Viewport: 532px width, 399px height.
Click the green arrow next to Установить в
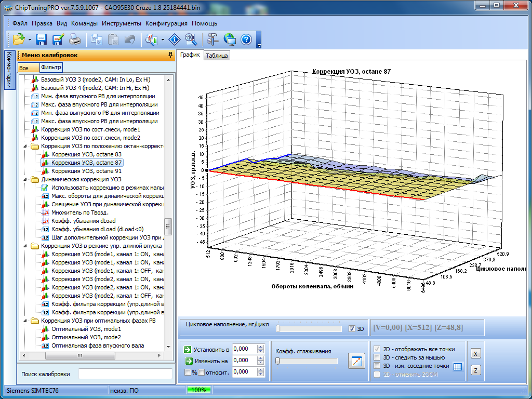click(188, 349)
